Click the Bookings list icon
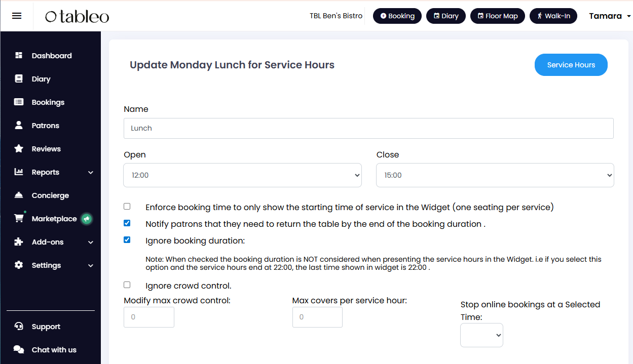The width and height of the screenshot is (633, 364). 19,102
